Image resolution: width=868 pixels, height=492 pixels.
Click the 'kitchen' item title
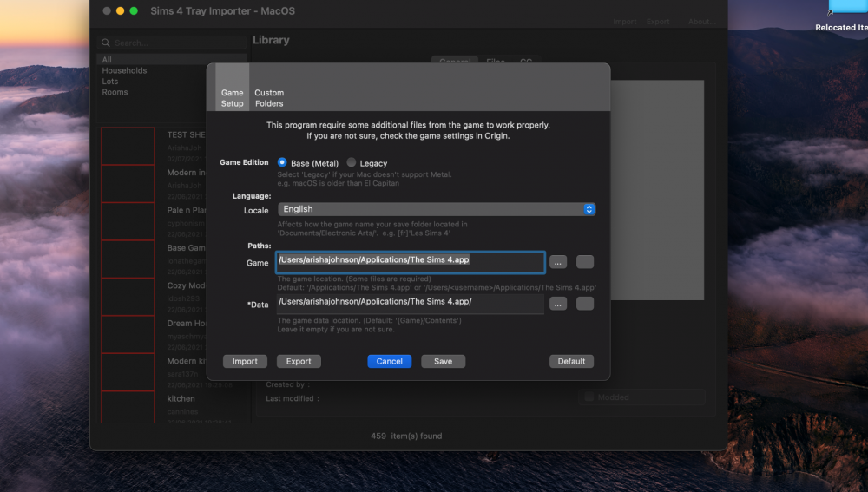click(181, 398)
